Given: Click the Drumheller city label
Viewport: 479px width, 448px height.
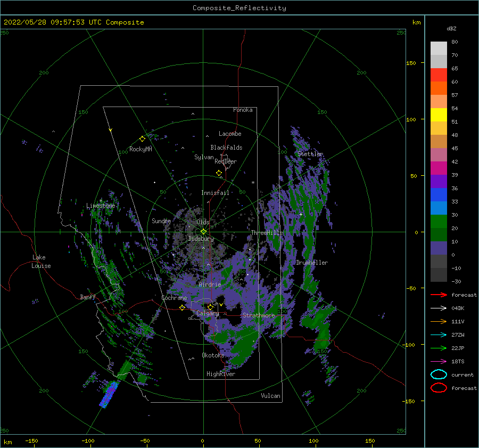Looking at the screenshot, I should [312, 263].
